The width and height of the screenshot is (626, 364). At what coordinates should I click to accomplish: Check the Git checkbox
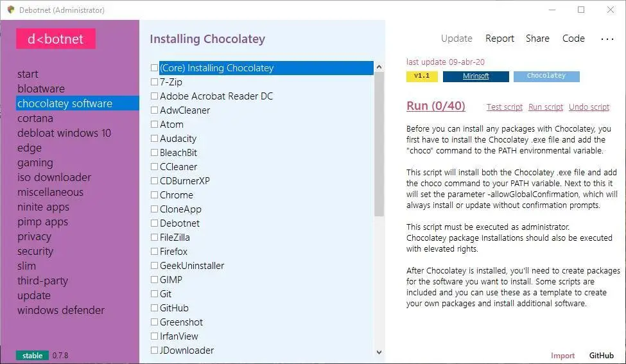point(154,294)
